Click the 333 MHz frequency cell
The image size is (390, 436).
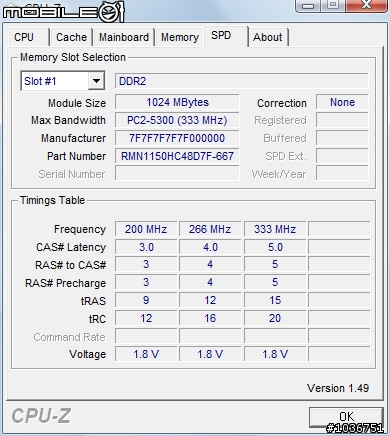(275, 229)
